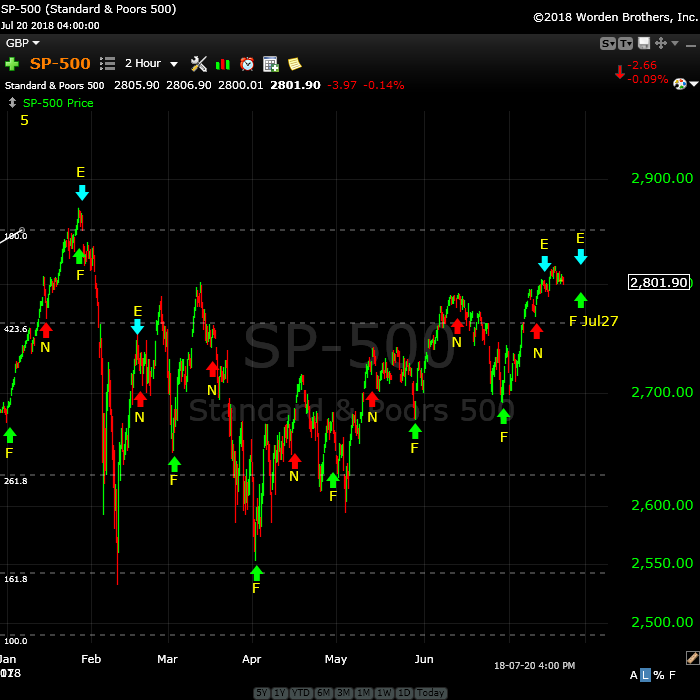Open chart settings wrench and screwdriver icon
The height and width of the screenshot is (700, 700).
coord(199,64)
